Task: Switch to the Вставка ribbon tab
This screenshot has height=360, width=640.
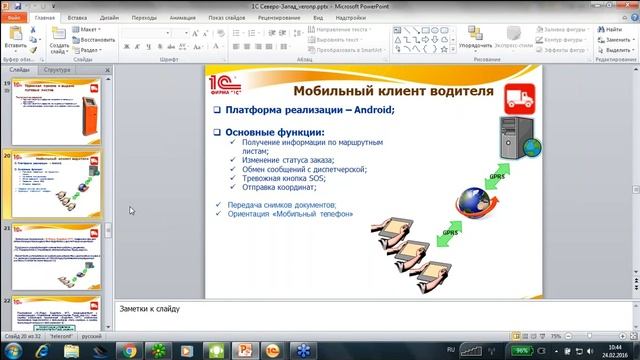Action: (77, 18)
